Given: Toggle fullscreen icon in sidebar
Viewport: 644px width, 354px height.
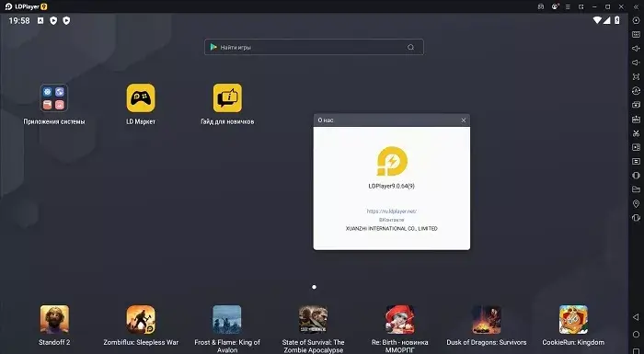Looking at the screenshot, I should tap(637, 77).
